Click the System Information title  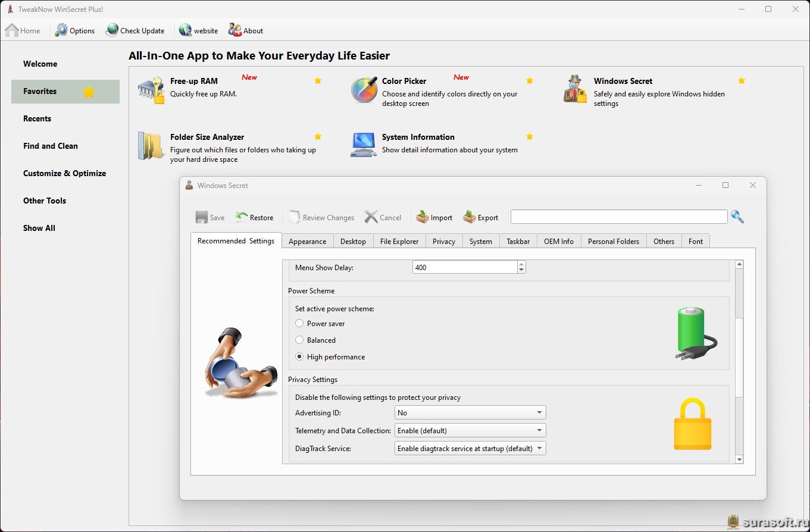(418, 137)
